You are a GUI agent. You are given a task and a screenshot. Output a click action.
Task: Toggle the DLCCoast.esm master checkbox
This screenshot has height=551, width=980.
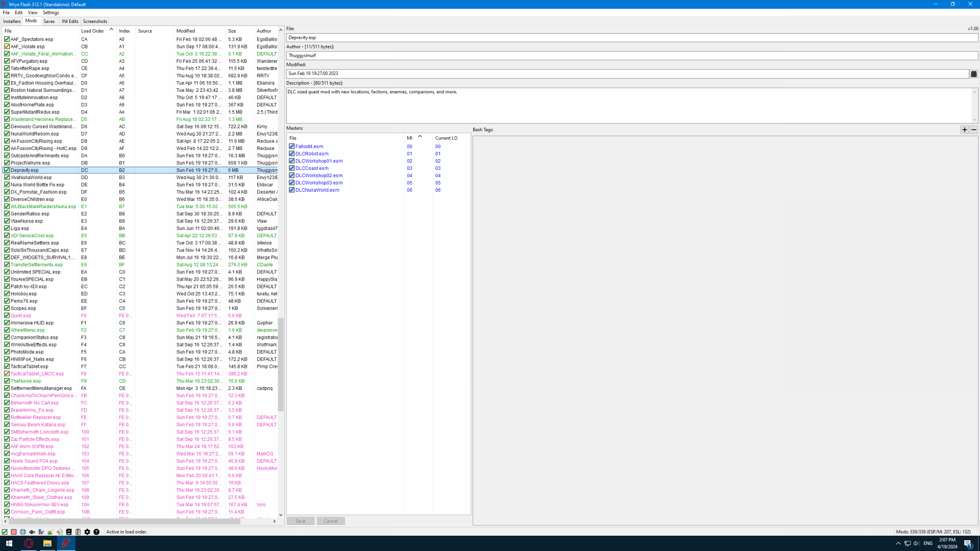coord(292,168)
